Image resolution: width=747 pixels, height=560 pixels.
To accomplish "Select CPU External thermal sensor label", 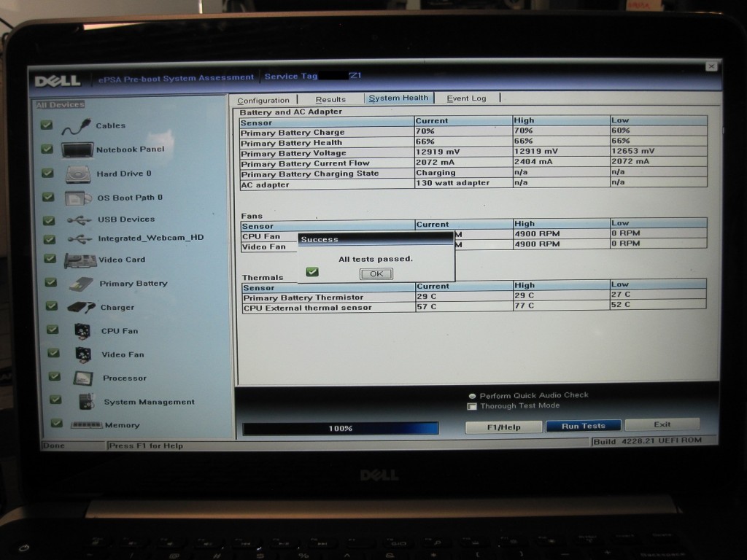I will pos(307,308).
